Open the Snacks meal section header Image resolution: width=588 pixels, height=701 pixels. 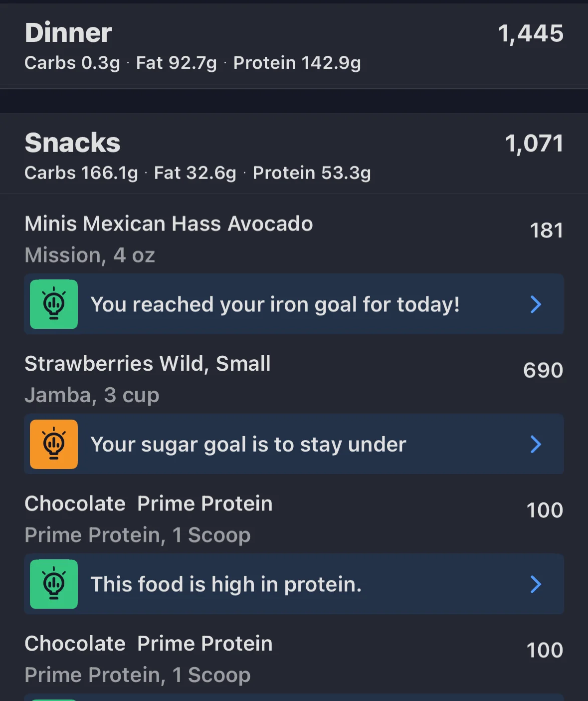point(294,154)
